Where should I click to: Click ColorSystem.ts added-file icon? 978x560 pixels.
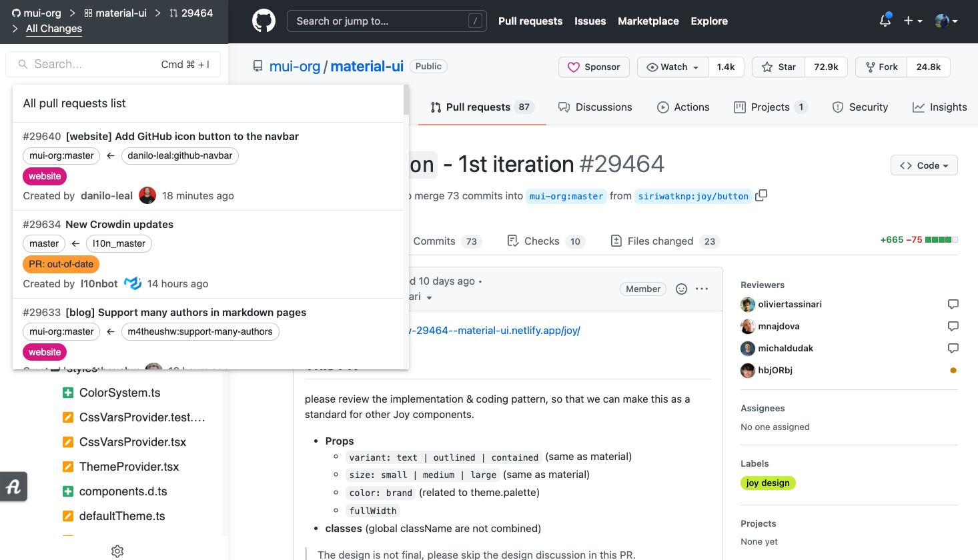[68, 393]
